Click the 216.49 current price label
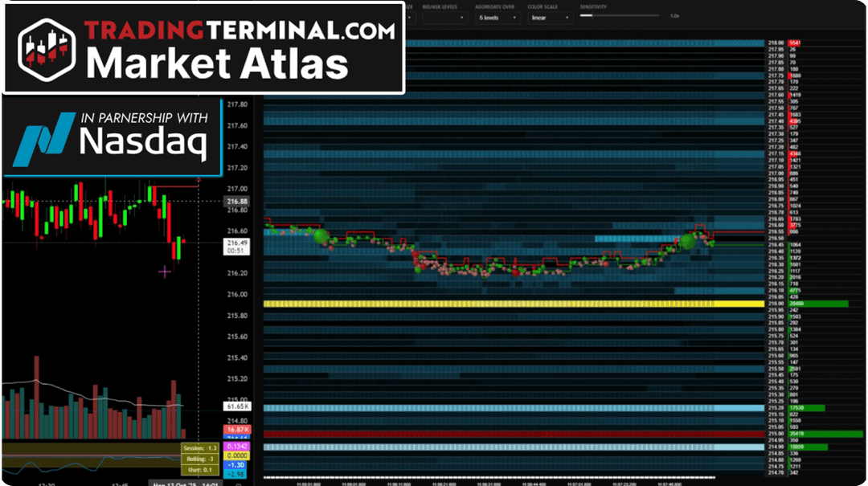The image size is (868, 486). click(x=238, y=243)
